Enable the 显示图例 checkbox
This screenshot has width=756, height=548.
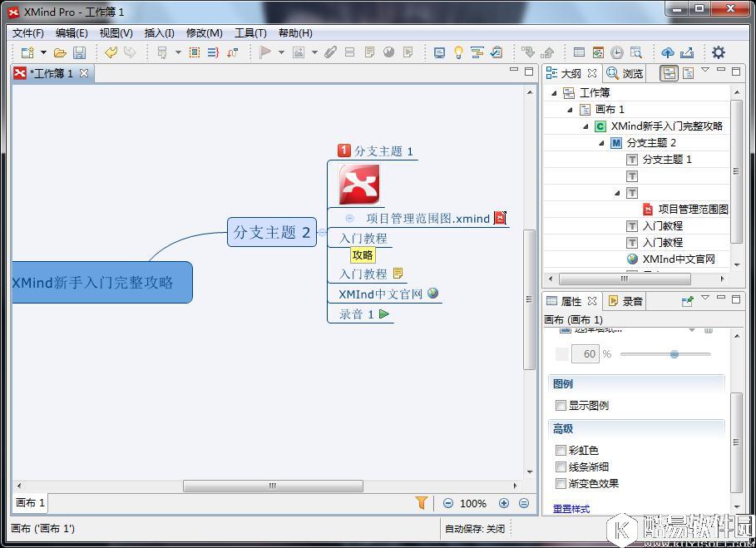click(561, 405)
